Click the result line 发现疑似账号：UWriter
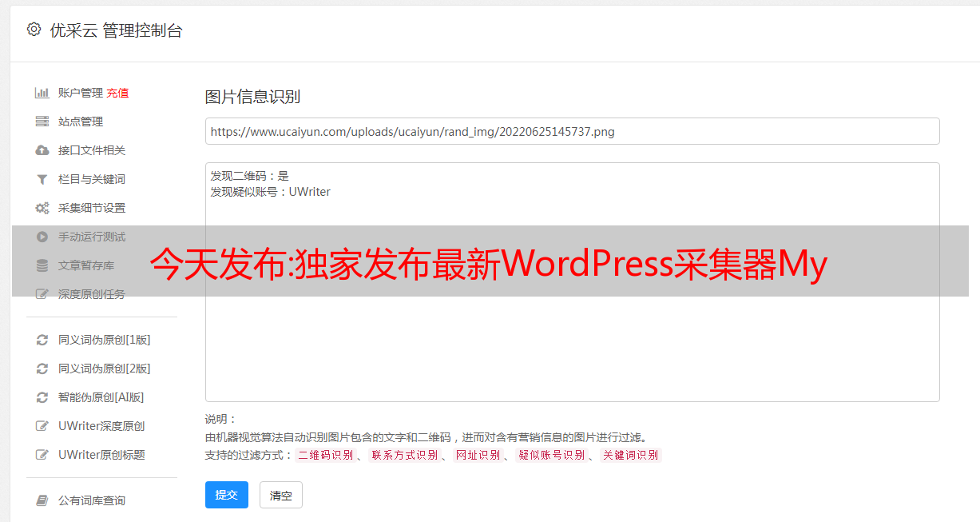 [271, 192]
